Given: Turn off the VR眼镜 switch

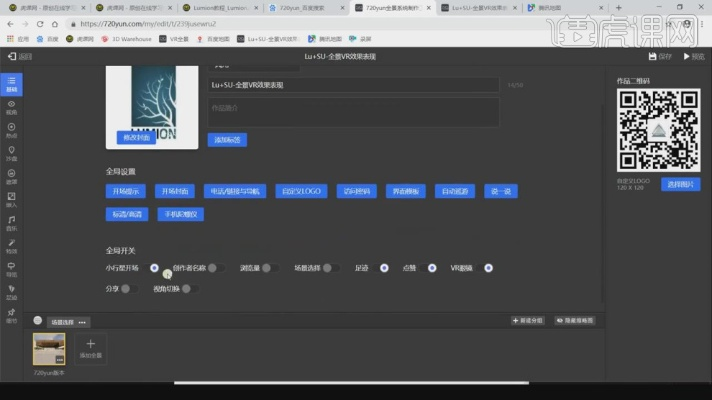Looking at the screenshot, I should pyautogui.click(x=488, y=268).
